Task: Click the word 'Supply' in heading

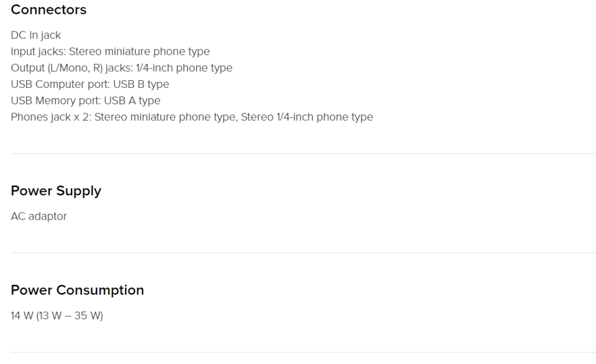Action: (79, 191)
